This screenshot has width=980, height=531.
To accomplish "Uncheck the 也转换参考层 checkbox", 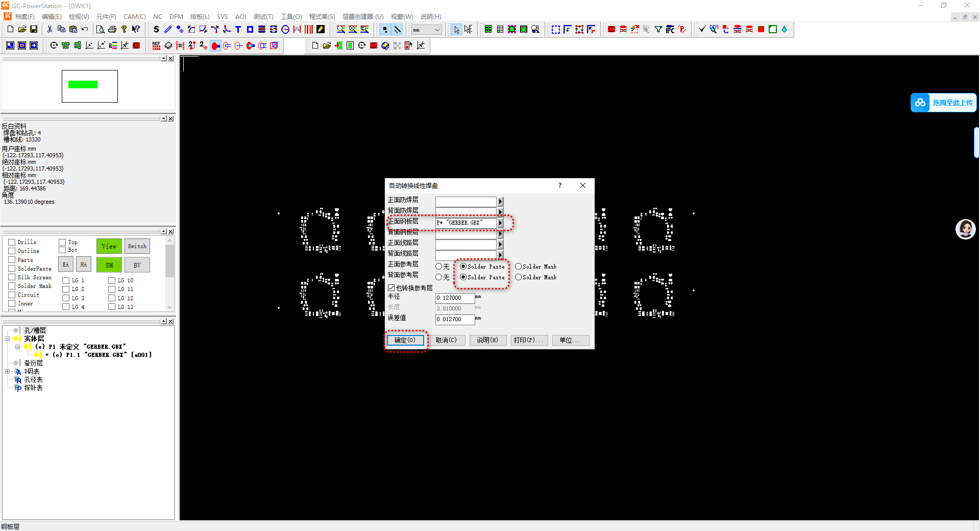I will click(391, 288).
